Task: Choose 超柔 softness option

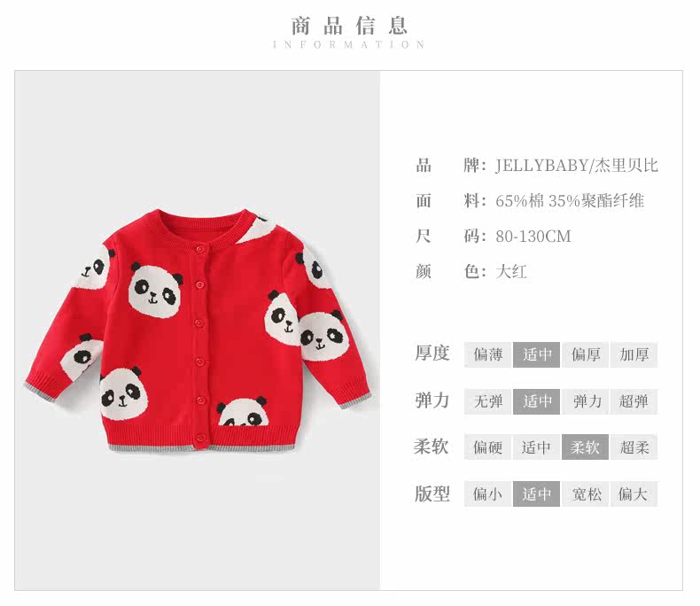Action: pyautogui.click(x=634, y=447)
